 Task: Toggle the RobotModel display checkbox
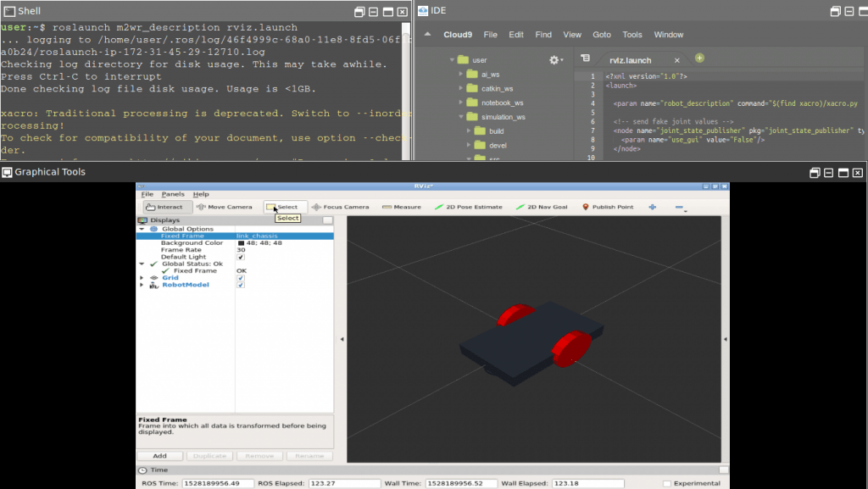coord(240,285)
